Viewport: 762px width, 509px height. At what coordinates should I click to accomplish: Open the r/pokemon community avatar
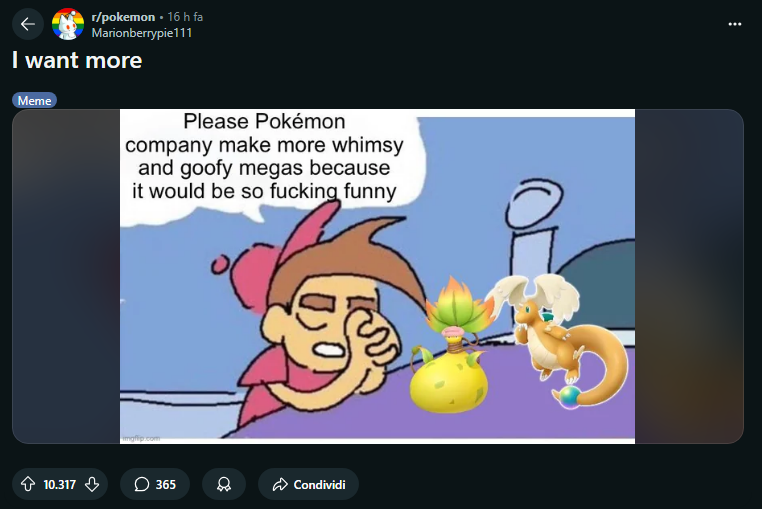point(68,24)
